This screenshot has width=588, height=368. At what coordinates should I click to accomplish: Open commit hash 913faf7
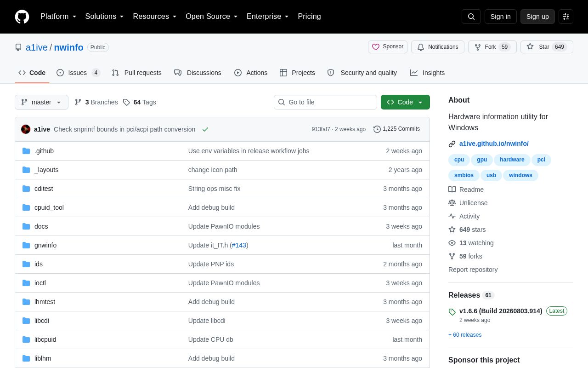(321, 129)
